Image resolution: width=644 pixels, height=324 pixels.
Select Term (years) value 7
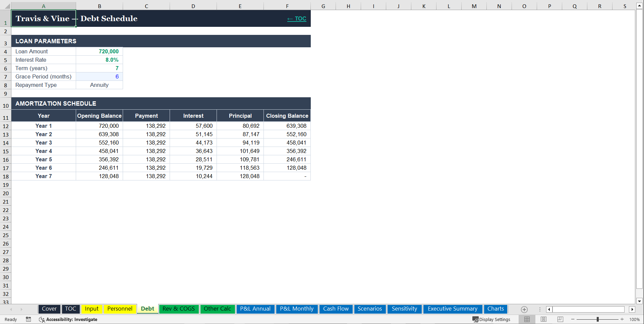click(100, 68)
